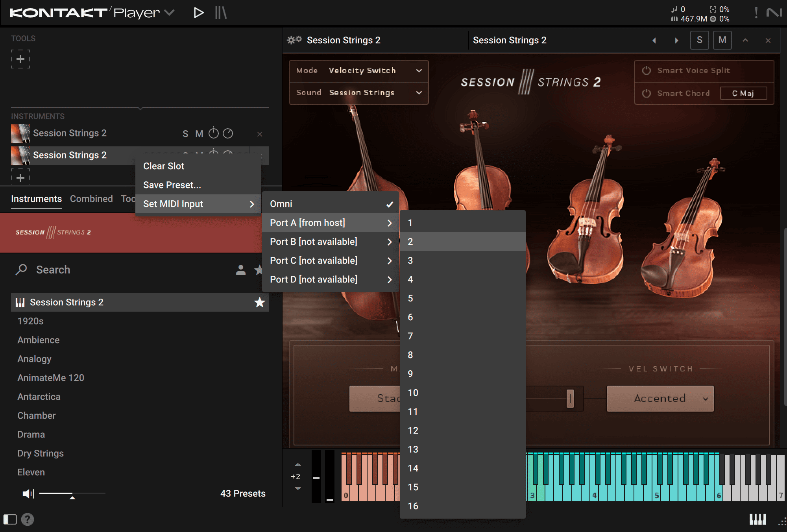Choose Clear Slot from context menu
This screenshot has height=532, width=787.
point(198,166)
